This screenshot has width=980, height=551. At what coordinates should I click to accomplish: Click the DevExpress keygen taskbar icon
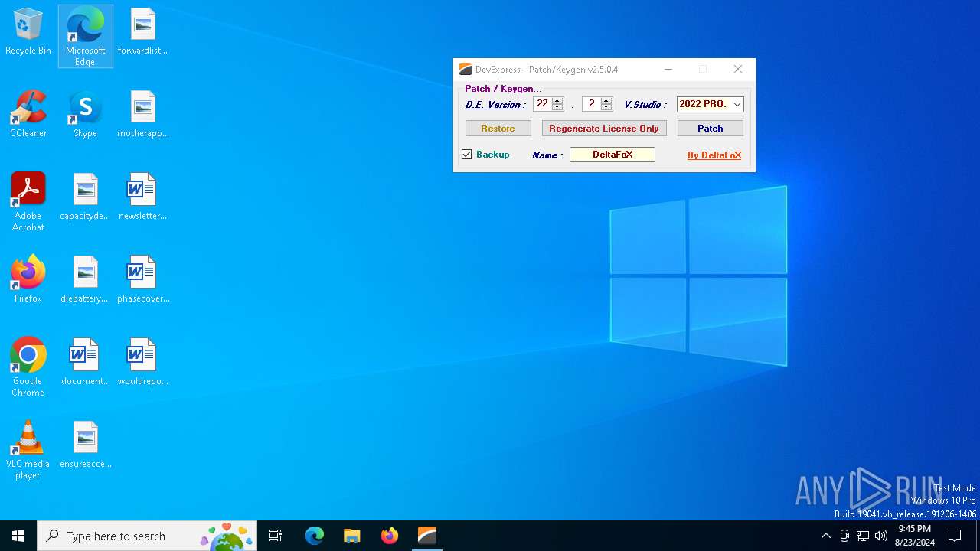tap(426, 536)
